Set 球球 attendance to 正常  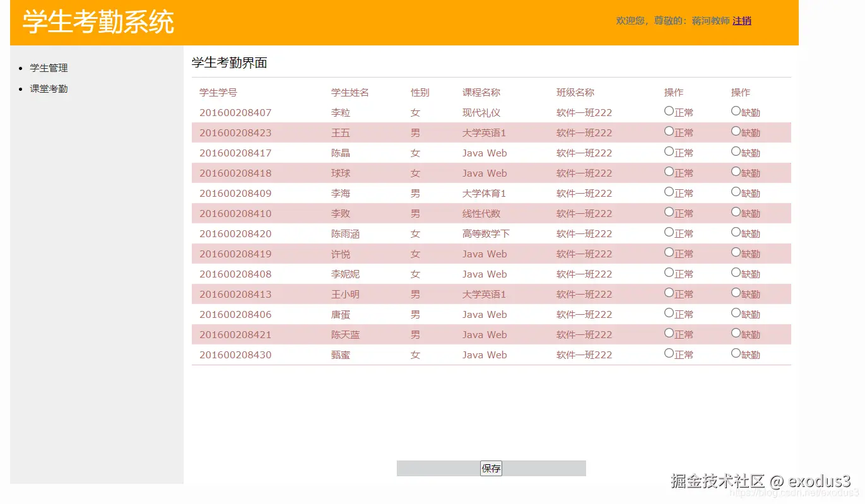click(x=669, y=172)
